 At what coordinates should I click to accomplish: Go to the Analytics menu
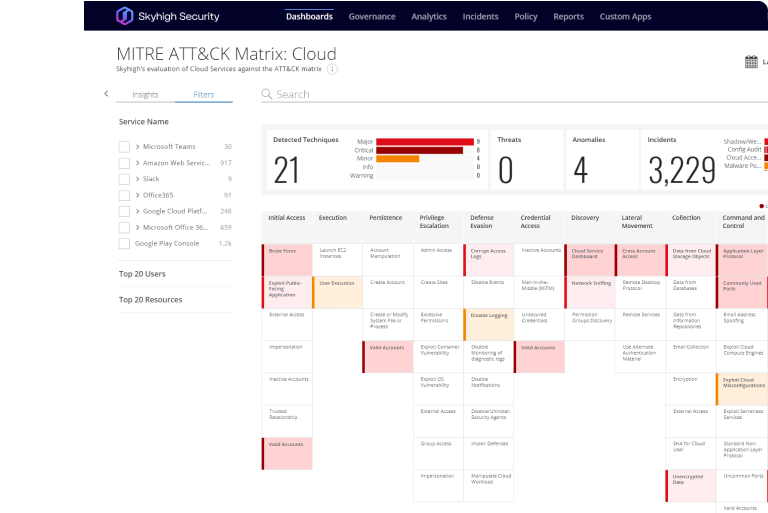[429, 16]
